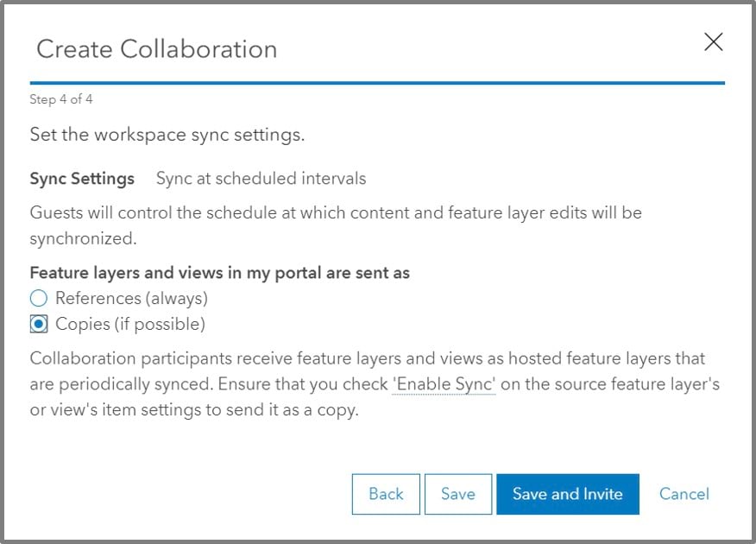
Task: Click the 'Sync Settings' label
Action: click(x=82, y=179)
